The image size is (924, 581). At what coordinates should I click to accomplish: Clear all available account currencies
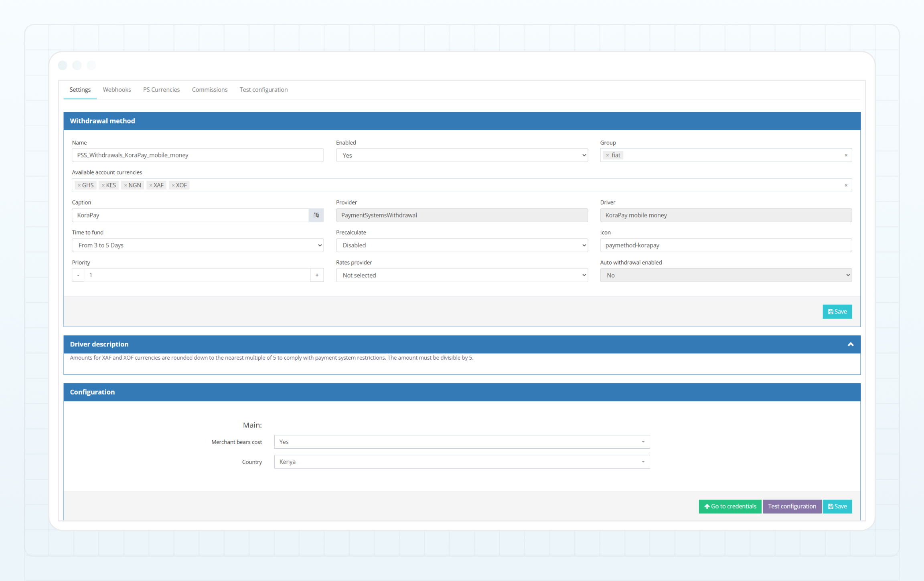click(846, 185)
